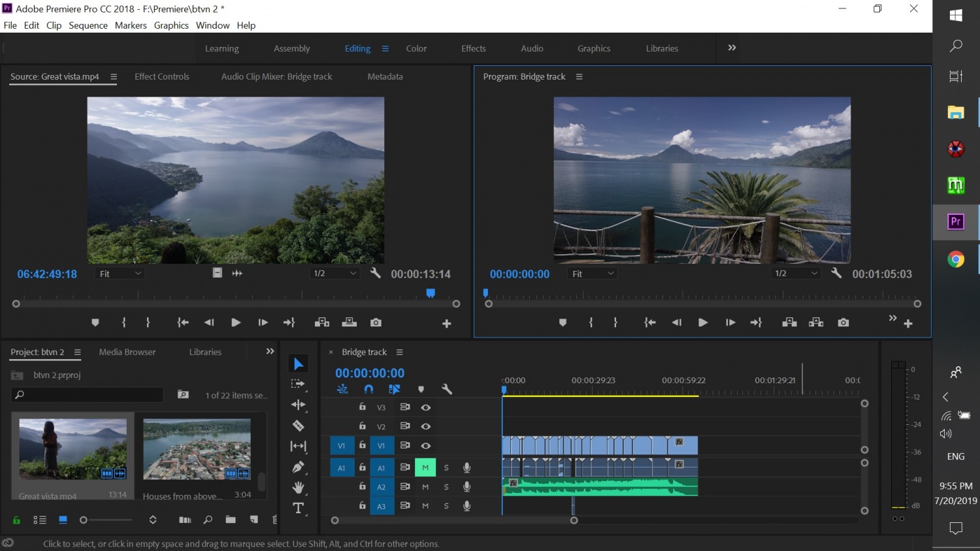Open the Sequence menu
The height and width of the screenshot is (551, 980).
pyautogui.click(x=88, y=25)
